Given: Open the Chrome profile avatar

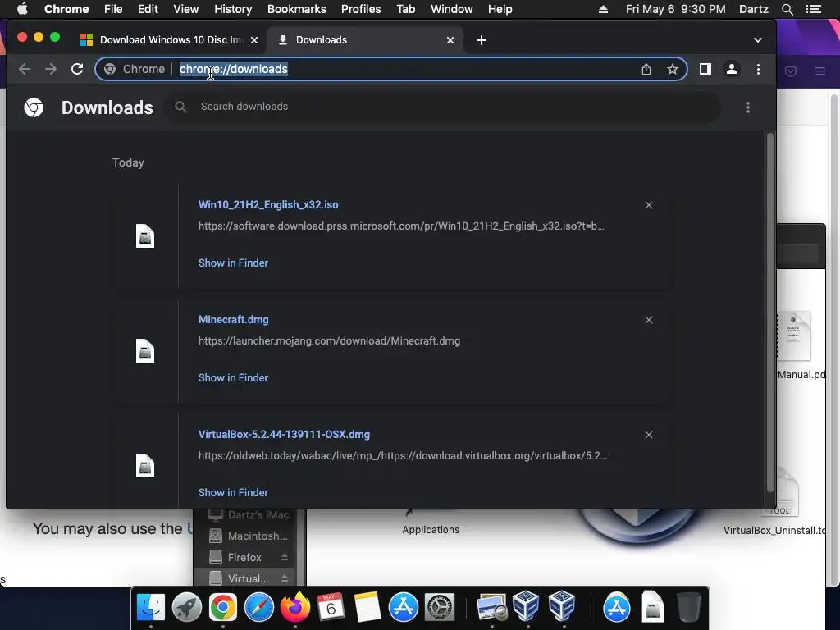Looking at the screenshot, I should pos(731,69).
